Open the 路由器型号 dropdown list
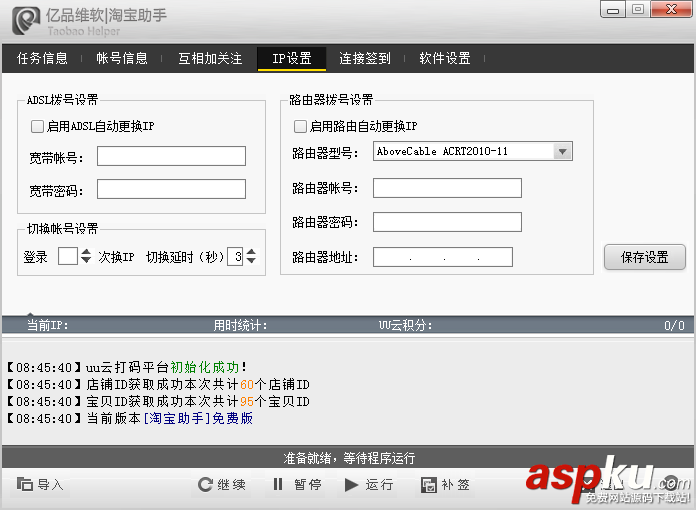Image resolution: width=696 pixels, height=510 pixels. [x=562, y=151]
